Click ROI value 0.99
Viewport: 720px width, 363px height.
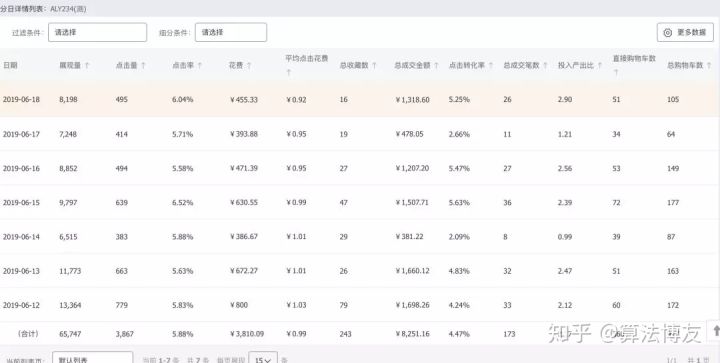(x=565, y=237)
